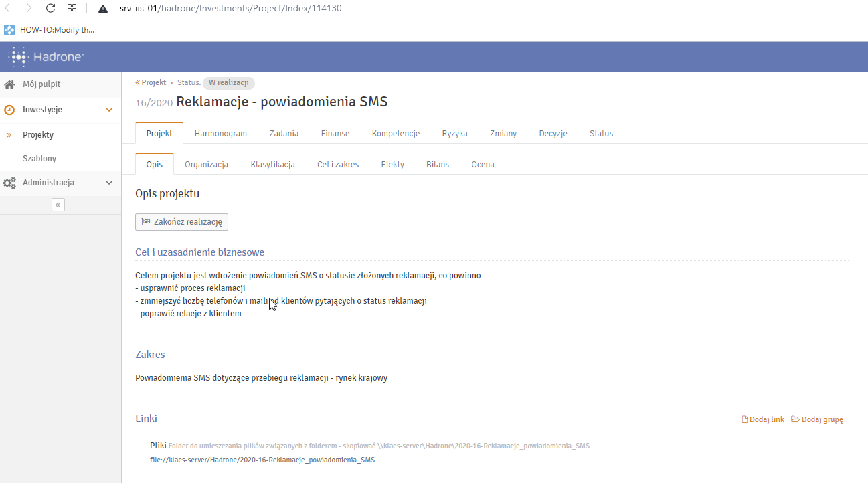Select the Cel i zakres subtab
Image resolution: width=868 pixels, height=483 pixels.
point(337,165)
